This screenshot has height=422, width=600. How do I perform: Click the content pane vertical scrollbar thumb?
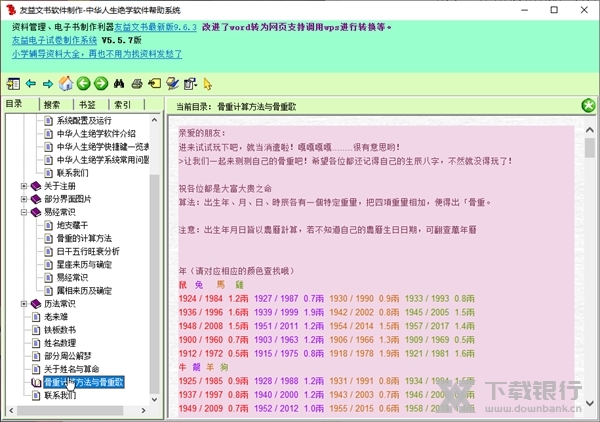pyautogui.click(x=590, y=148)
